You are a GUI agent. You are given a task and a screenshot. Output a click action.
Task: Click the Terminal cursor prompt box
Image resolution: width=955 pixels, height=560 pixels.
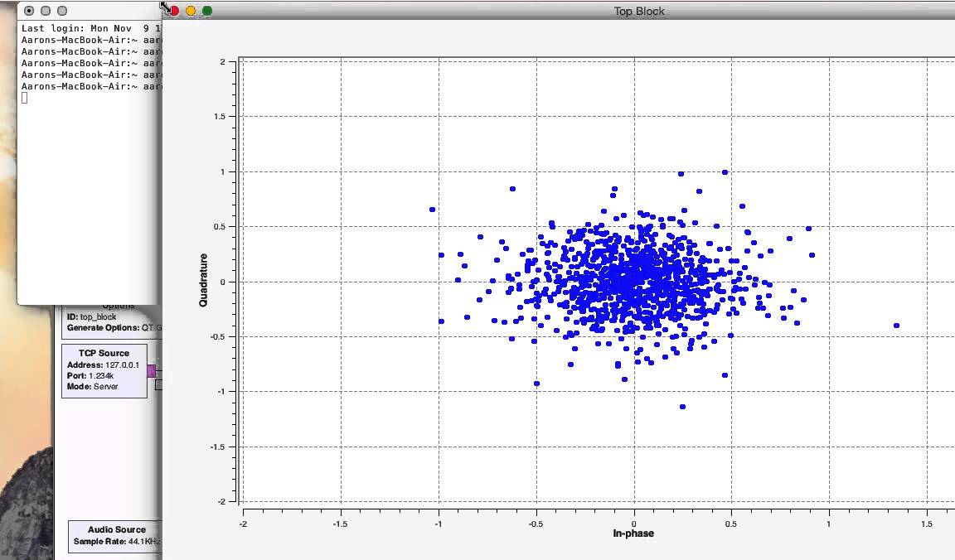[x=24, y=98]
